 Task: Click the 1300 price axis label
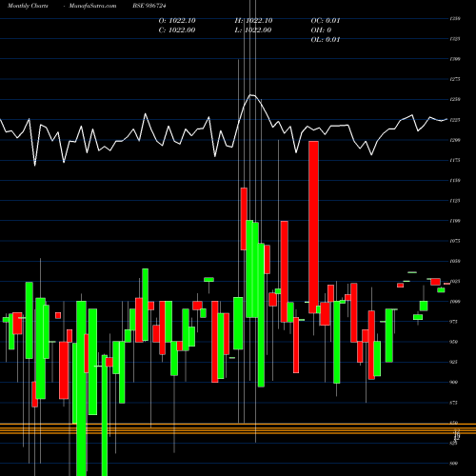coord(455,59)
